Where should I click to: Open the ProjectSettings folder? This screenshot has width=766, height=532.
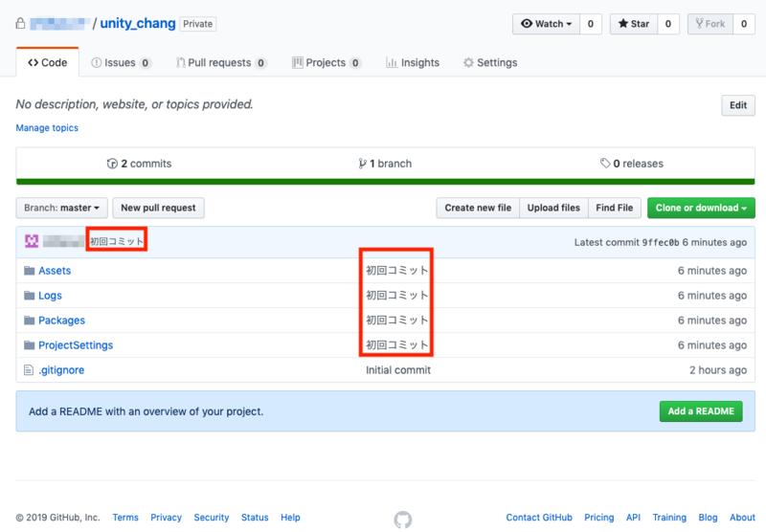[x=76, y=345]
